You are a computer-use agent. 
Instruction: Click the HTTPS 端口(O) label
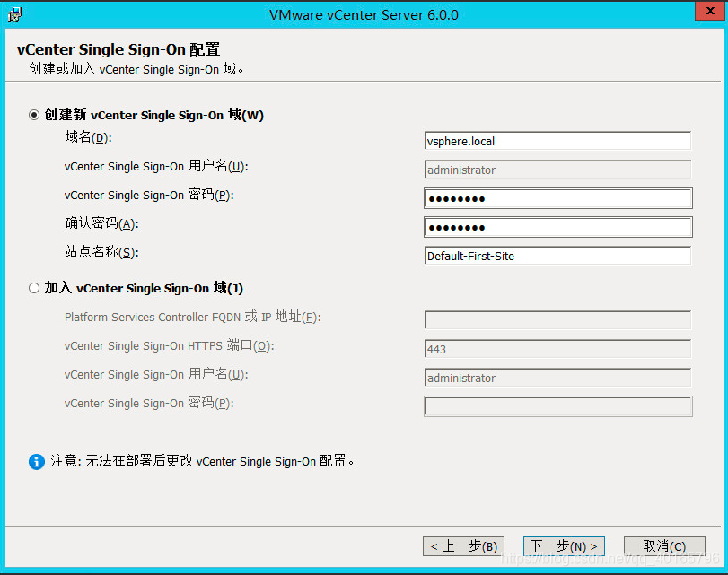(x=169, y=346)
